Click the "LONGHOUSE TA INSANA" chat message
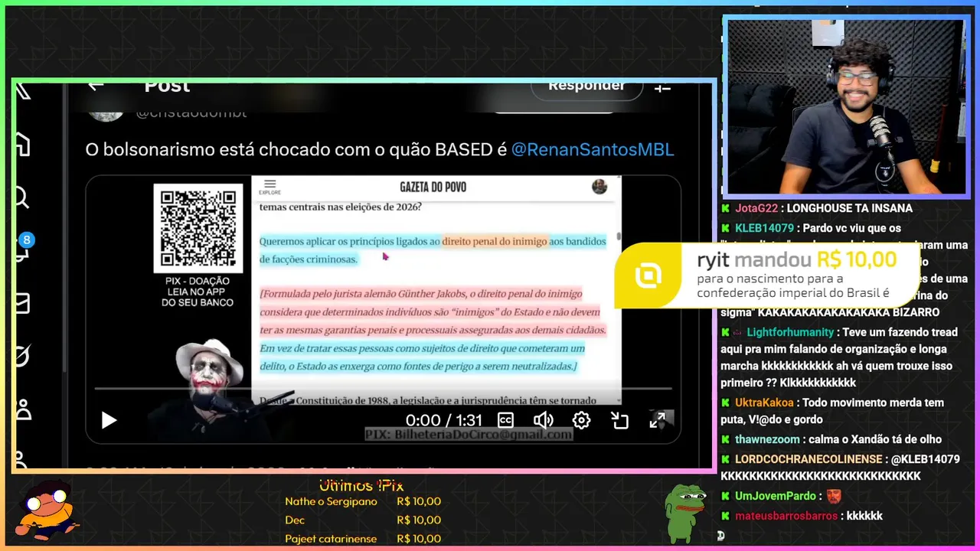Screen dimensions: 980x551 pos(849,208)
